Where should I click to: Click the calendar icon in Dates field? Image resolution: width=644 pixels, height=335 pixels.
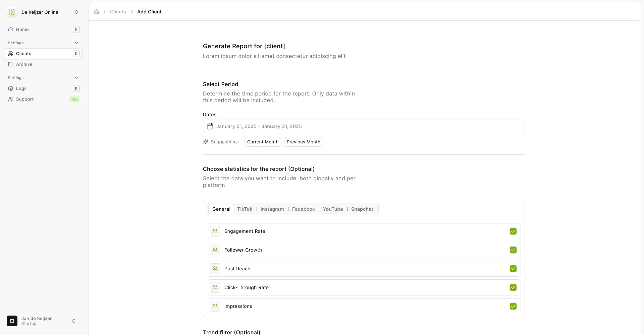pyautogui.click(x=210, y=126)
